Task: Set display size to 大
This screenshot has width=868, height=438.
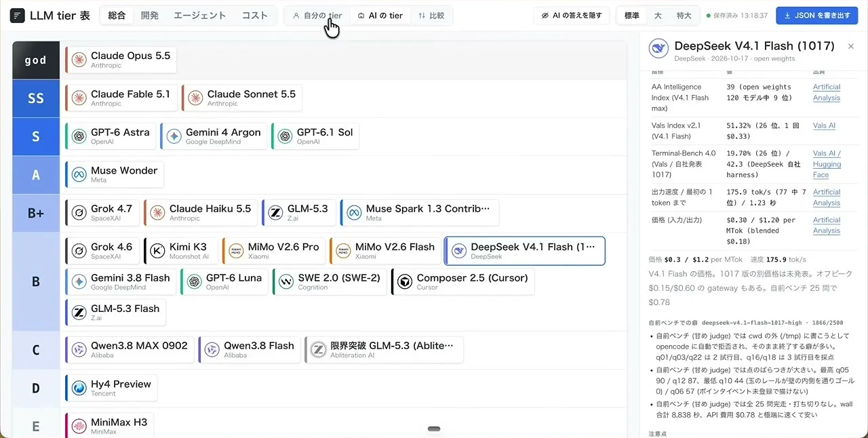Action: click(658, 16)
